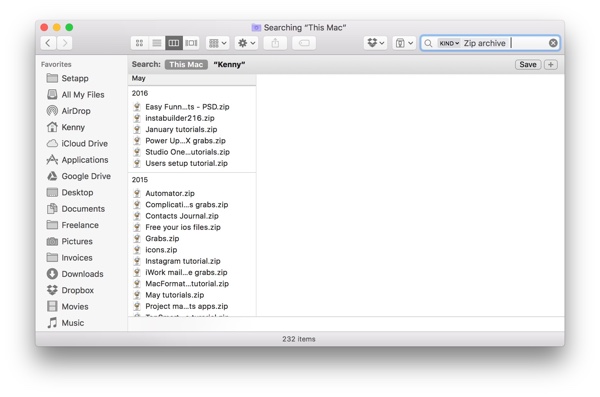
Task: Switch to Cover Flow view
Action: pyautogui.click(x=191, y=43)
